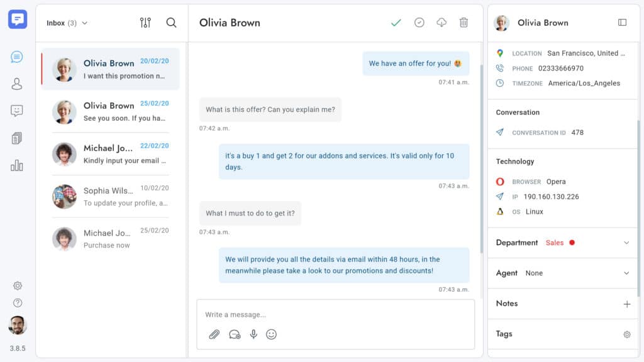
Task: Click the search conversations magnifier icon
Action: coord(171,23)
